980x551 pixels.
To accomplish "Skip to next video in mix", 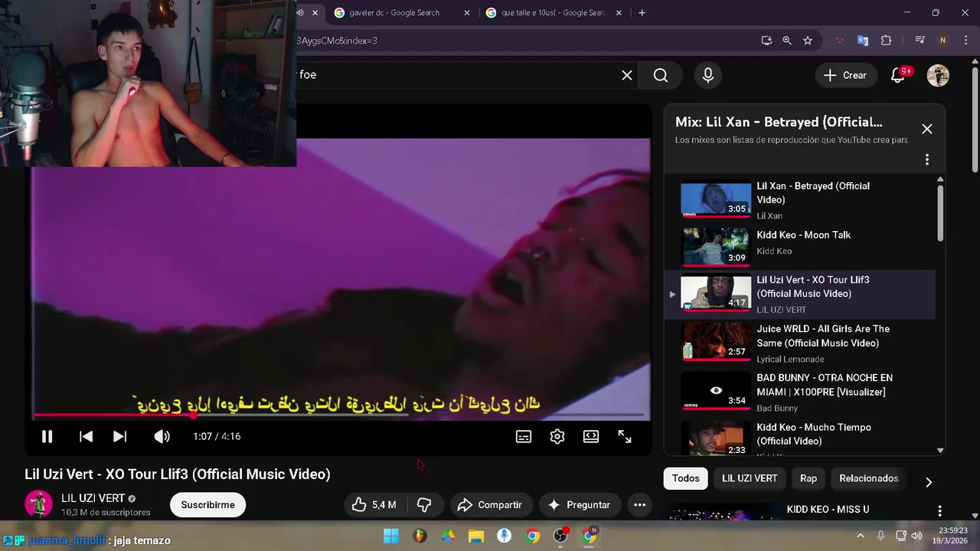I will (119, 436).
